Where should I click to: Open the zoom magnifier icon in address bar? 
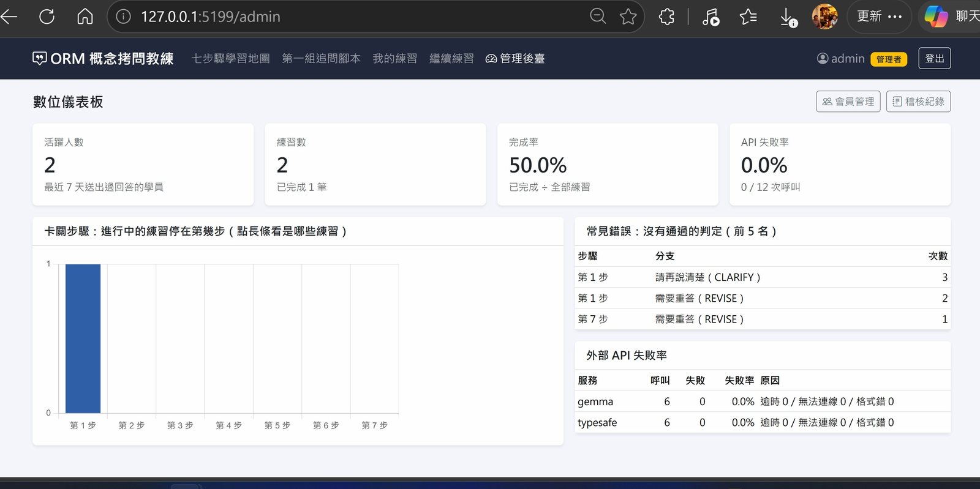coord(598,17)
